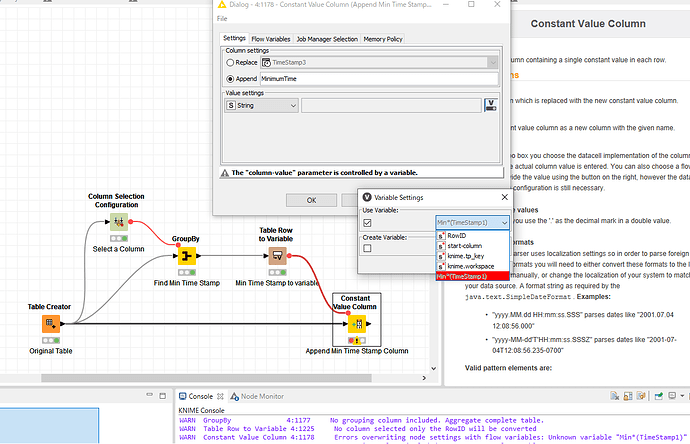This screenshot has width=690, height=444.
Task: Click the Variable Settings V logo icon
Action: pos(367,197)
